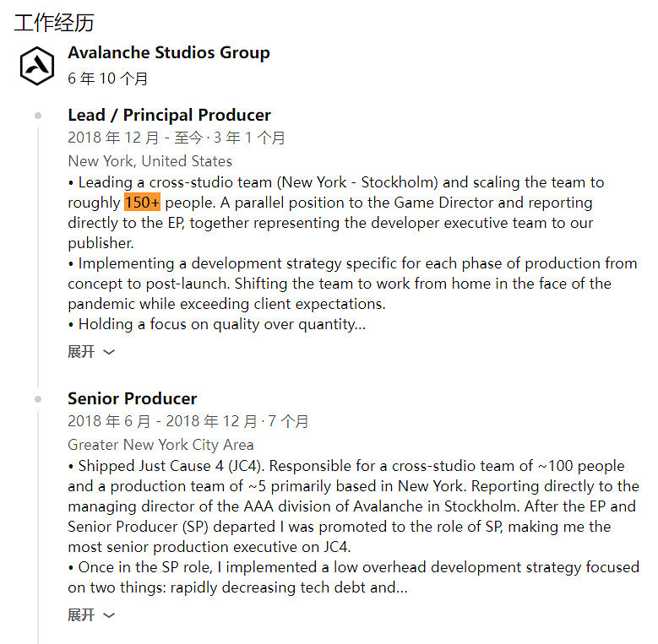
Task: Click the 6 年 10 个月 company tenure text
Action: pos(108,78)
